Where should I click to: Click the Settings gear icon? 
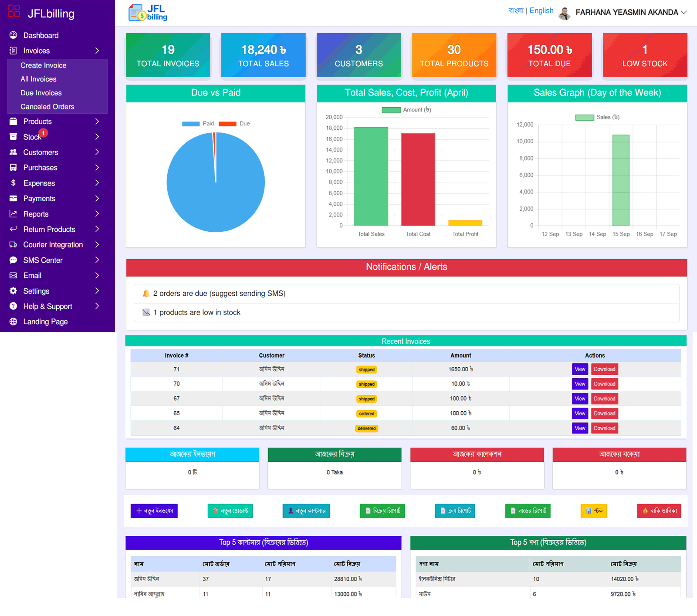pyautogui.click(x=14, y=291)
